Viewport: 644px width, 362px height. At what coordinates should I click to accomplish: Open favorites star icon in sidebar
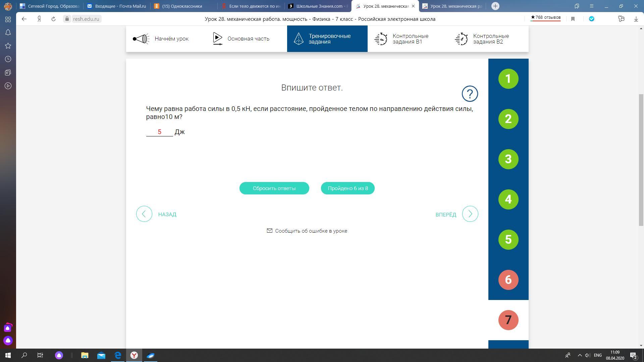pos(8,46)
